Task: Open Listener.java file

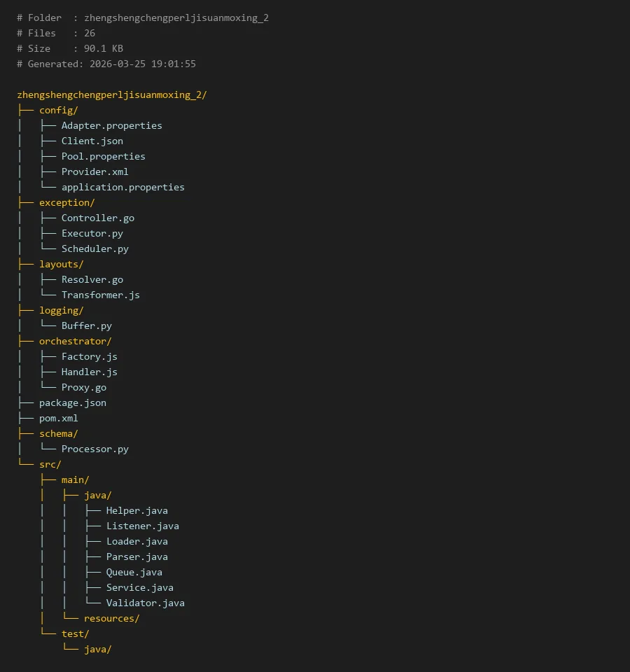Action: 142,526
